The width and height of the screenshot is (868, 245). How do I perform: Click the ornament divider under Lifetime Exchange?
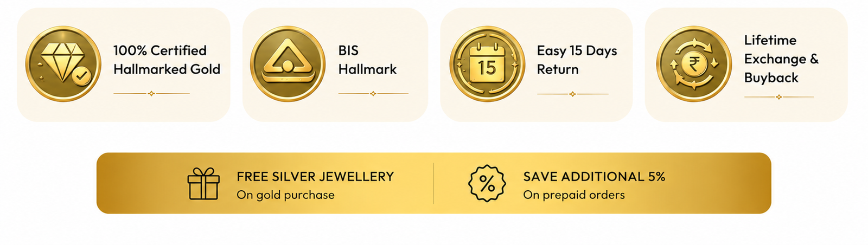779,97
